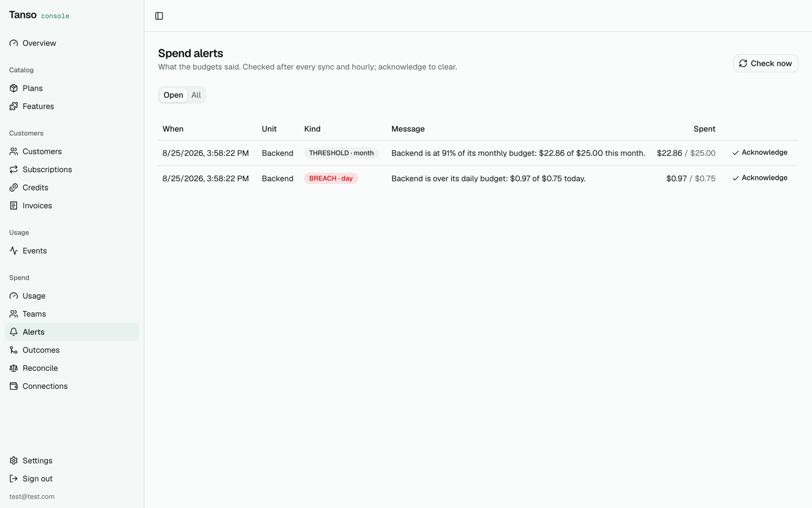This screenshot has width=812, height=508.
Task: Click the Plans box icon
Action: 14,88
